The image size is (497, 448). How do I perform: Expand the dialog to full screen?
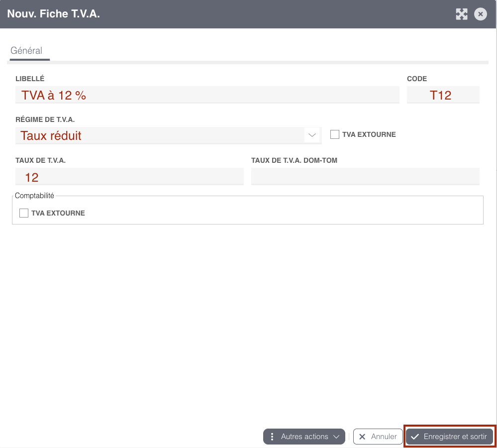462,14
